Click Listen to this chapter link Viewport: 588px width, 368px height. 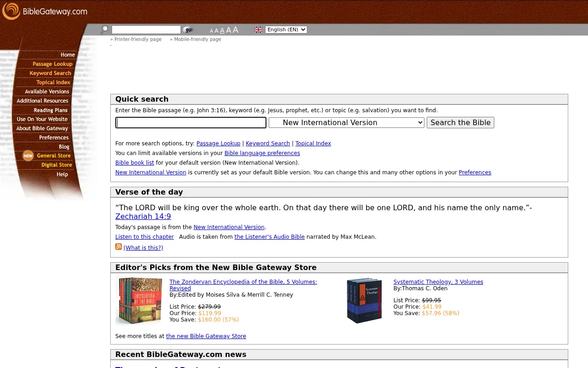(x=145, y=237)
